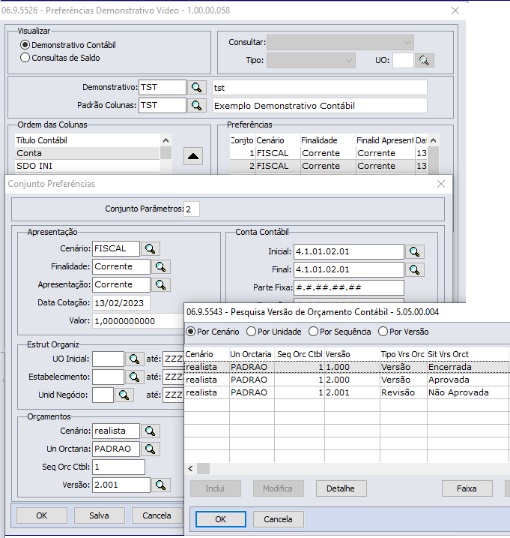Click 'Cenário' column header in search grid
The width and height of the screenshot is (510, 538).
tap(207, 354)
